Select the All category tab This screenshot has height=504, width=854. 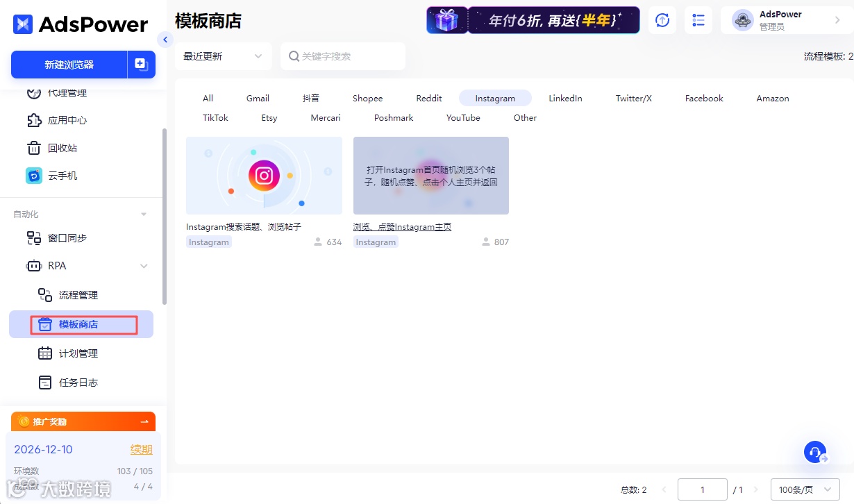tap(208, 98)
